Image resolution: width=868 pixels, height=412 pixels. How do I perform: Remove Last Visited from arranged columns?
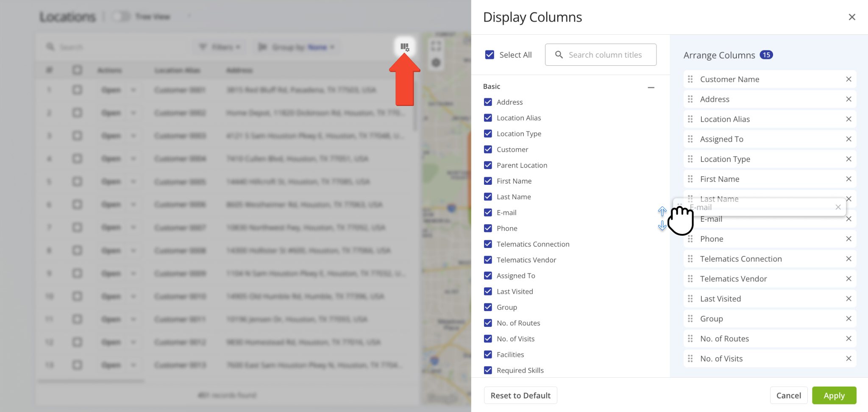pyautogui.click(x=849, y=299)
